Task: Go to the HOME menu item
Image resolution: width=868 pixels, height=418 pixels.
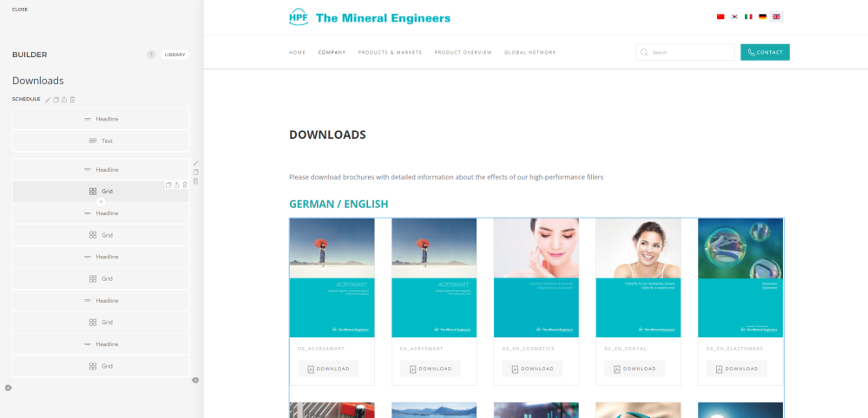Action: (297, 53)
